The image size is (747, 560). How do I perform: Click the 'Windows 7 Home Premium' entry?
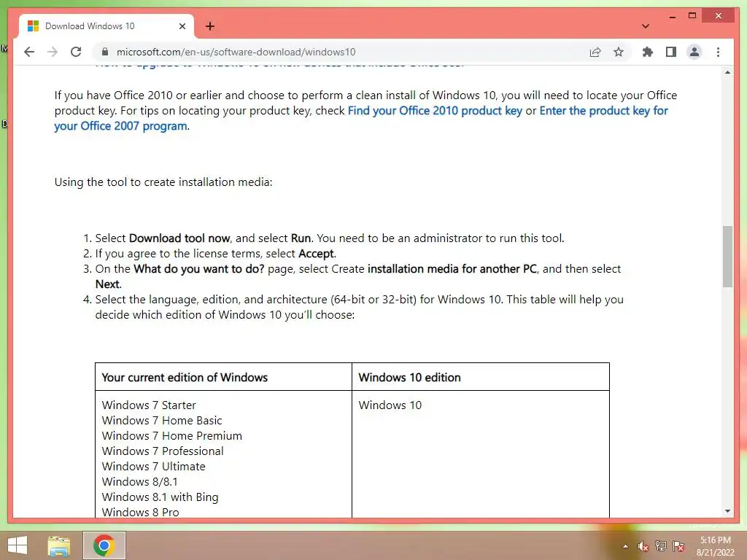click(172, 436)
